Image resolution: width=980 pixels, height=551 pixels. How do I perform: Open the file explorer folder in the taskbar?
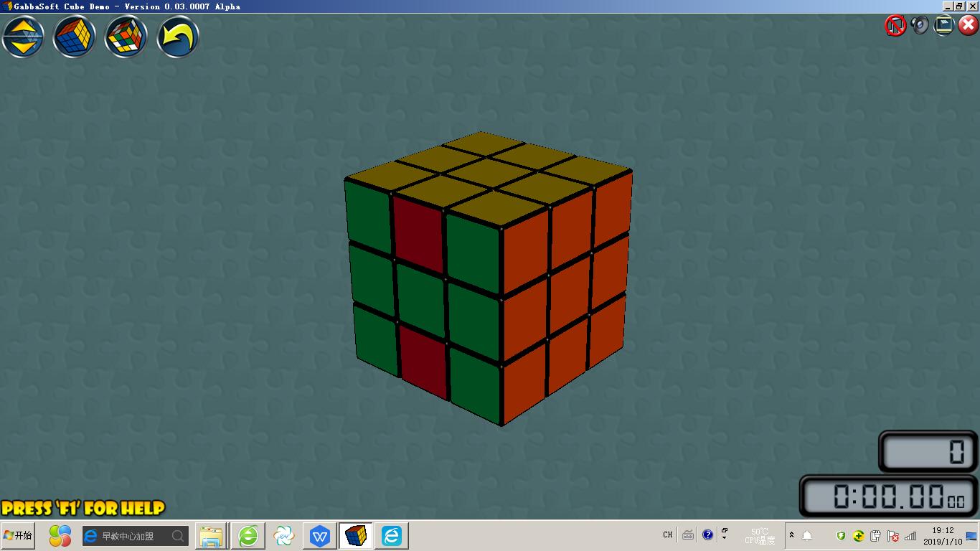click(211, 536)
